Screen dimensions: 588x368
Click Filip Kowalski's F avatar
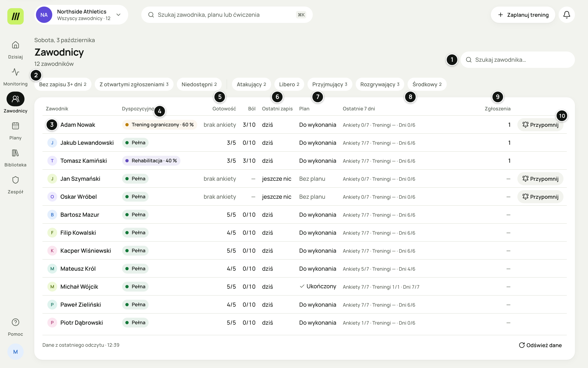[x=52, y=233]
